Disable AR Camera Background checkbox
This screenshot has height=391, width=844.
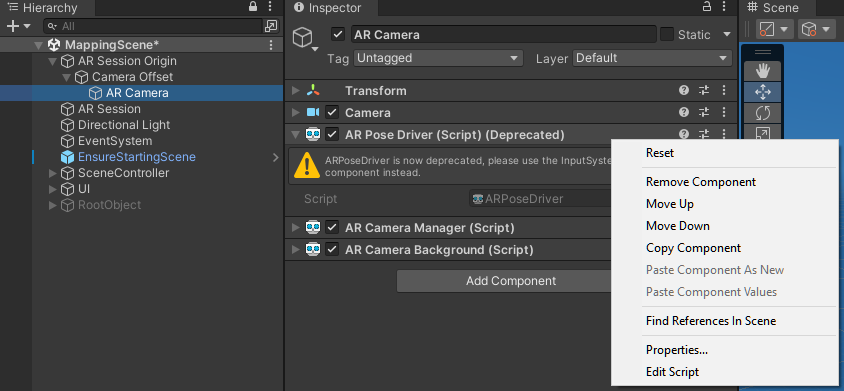tap(332, 250)
